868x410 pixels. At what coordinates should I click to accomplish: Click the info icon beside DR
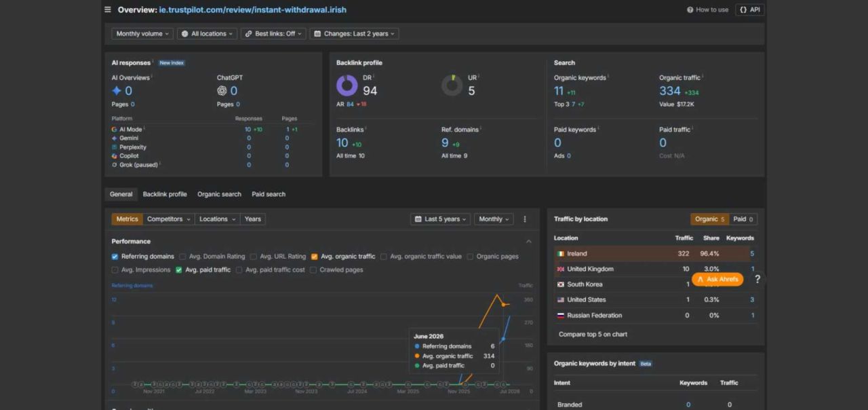(374, 77)
